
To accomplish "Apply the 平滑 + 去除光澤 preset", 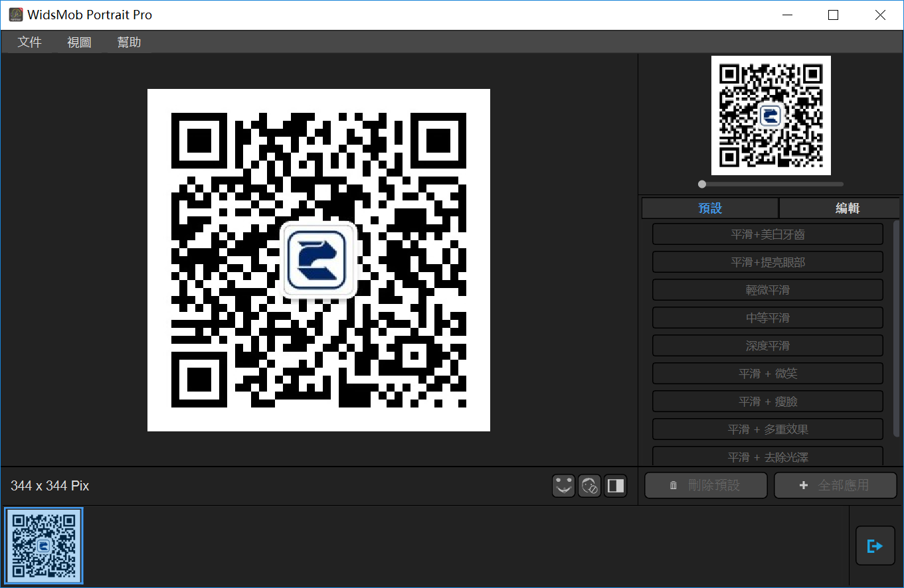I will point(768,457).
